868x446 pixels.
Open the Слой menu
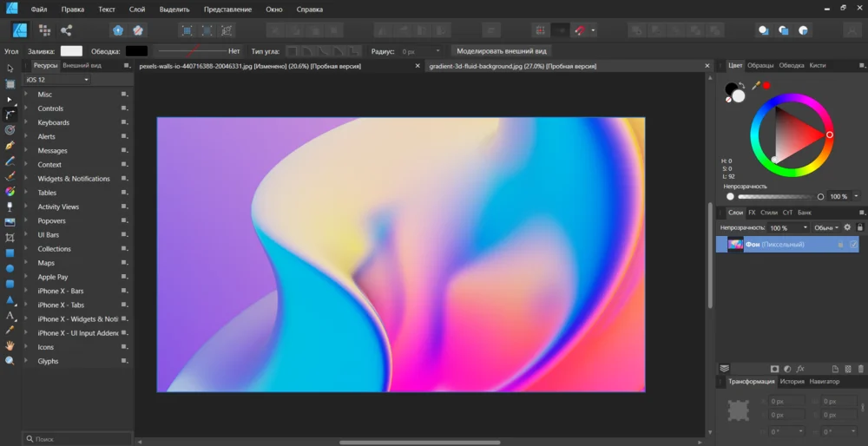136,10
